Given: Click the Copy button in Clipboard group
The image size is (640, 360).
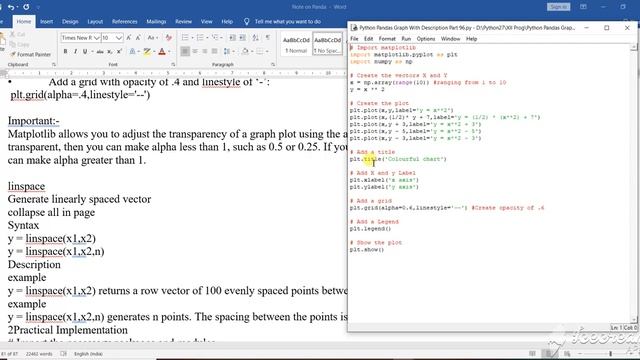Looking at the screenshot, I should [x=20, y=44].
